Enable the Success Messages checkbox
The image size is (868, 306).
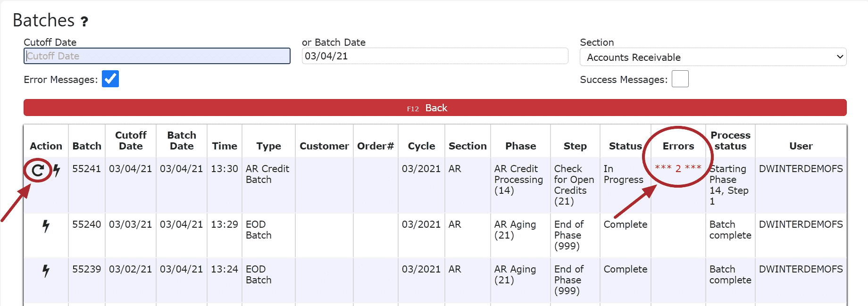pyautogui.click(x=680, y=79)
